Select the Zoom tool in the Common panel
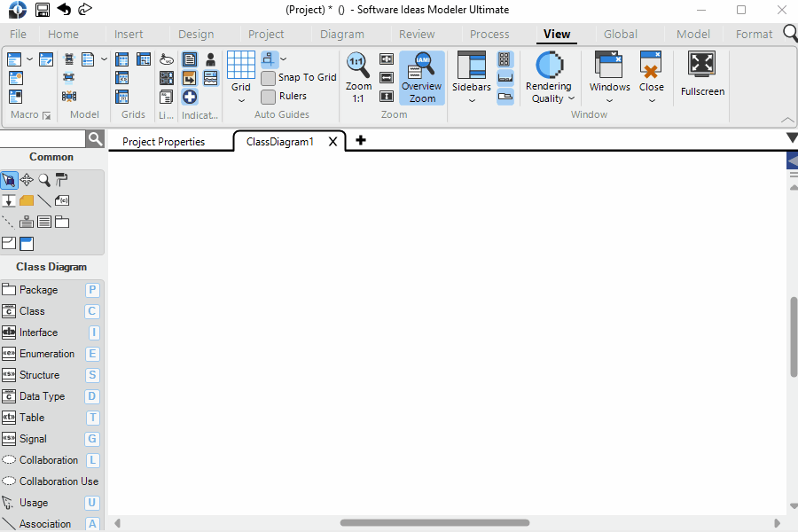The height and width of the screenshot is (532, 798). click(43, 179)
